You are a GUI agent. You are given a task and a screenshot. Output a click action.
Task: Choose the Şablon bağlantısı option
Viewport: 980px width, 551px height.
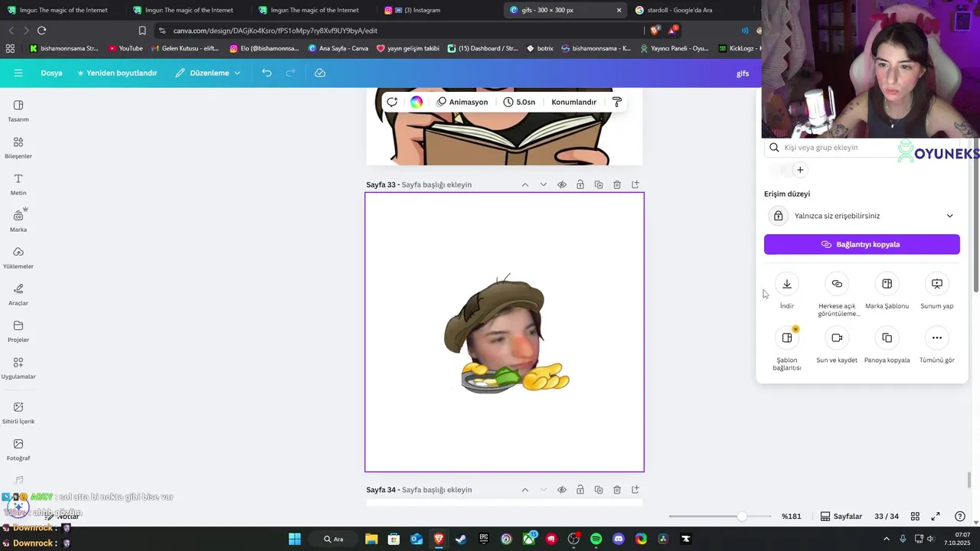(787, 349)
